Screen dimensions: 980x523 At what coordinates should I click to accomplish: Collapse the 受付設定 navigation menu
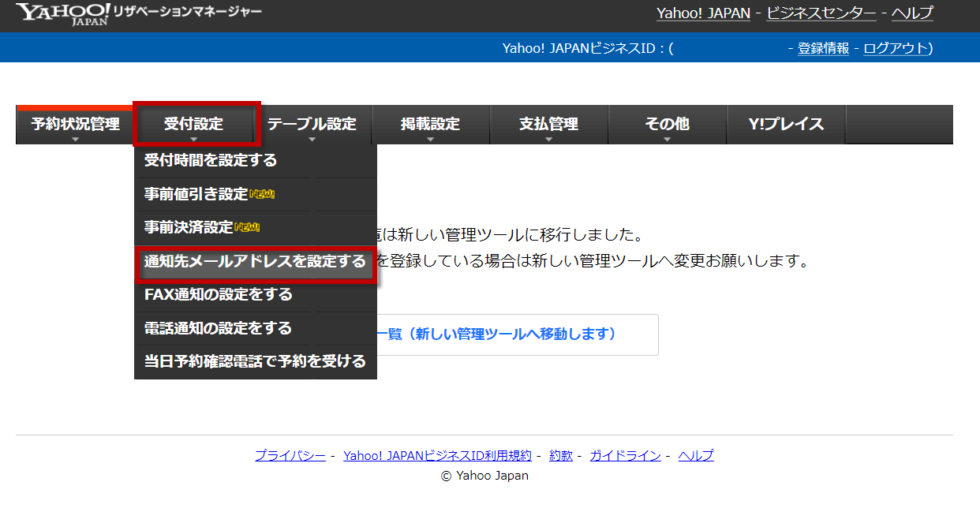[194, 124]
